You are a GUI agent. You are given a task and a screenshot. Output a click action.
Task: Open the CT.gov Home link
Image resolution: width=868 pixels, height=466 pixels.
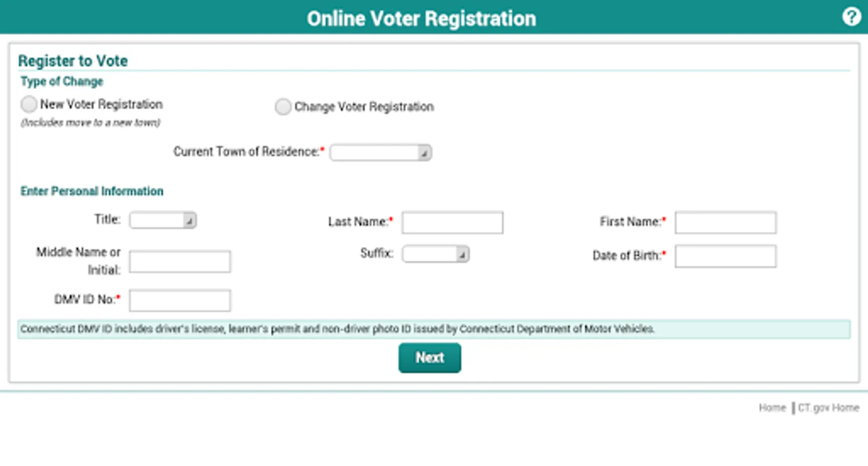pos(828,408)
